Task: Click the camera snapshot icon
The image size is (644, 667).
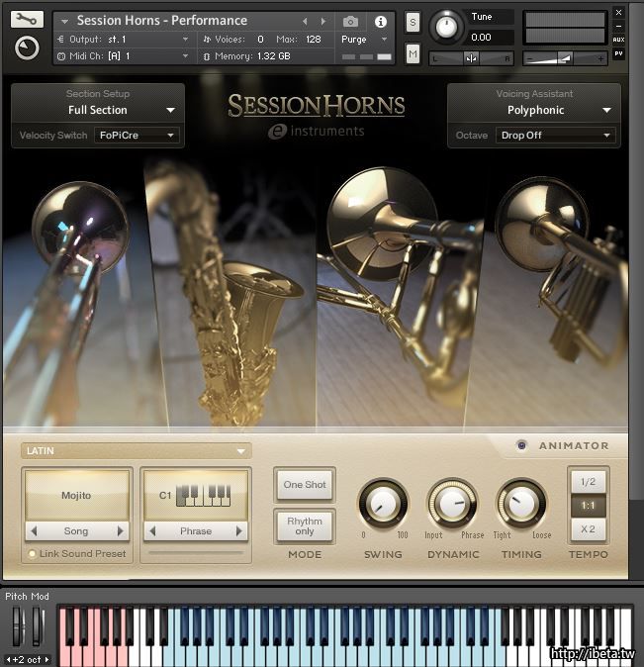Action: coord(350,21)
